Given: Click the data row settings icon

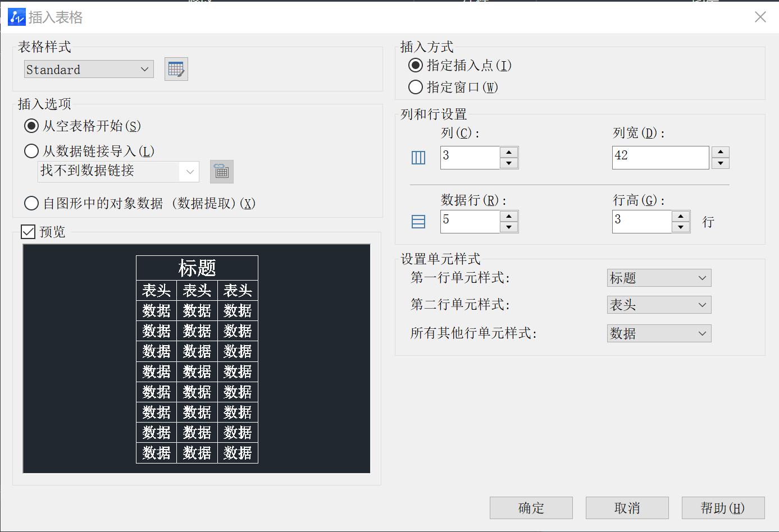Looking at the screenshot, I should 418,221.
